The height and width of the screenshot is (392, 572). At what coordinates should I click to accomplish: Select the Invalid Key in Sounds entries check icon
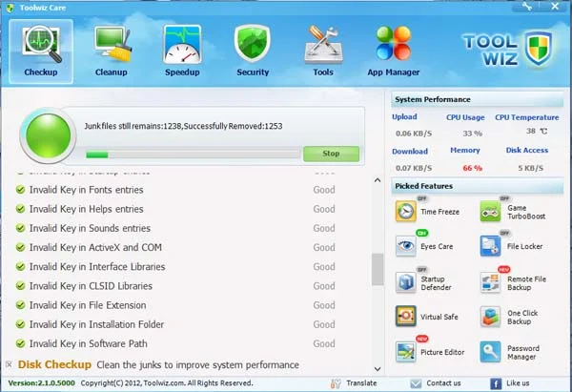pos(20,228)
